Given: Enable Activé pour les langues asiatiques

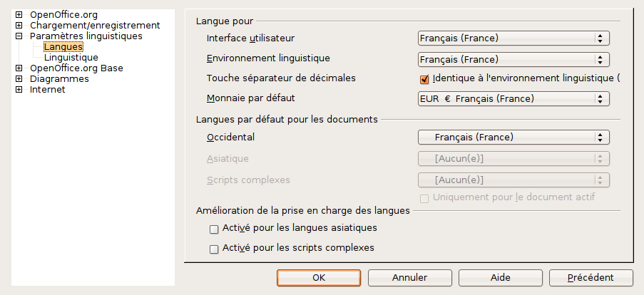Looking at the screenshot, I should (213, 229).
